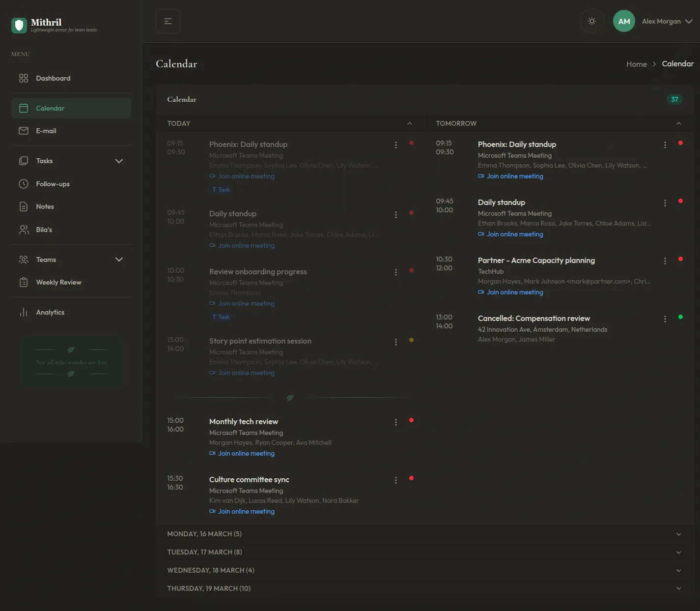
Task: Open Notes via the document icon
Action: [24, 206]
